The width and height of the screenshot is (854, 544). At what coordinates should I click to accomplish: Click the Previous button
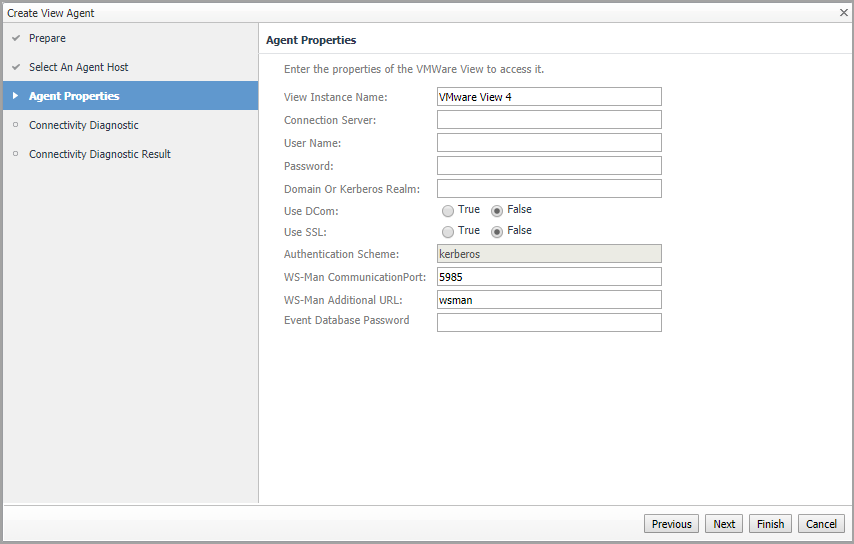671,524
